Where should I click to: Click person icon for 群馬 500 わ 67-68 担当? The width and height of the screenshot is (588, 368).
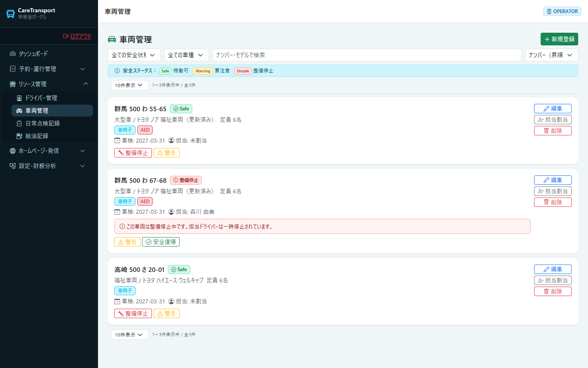point(171,212)
